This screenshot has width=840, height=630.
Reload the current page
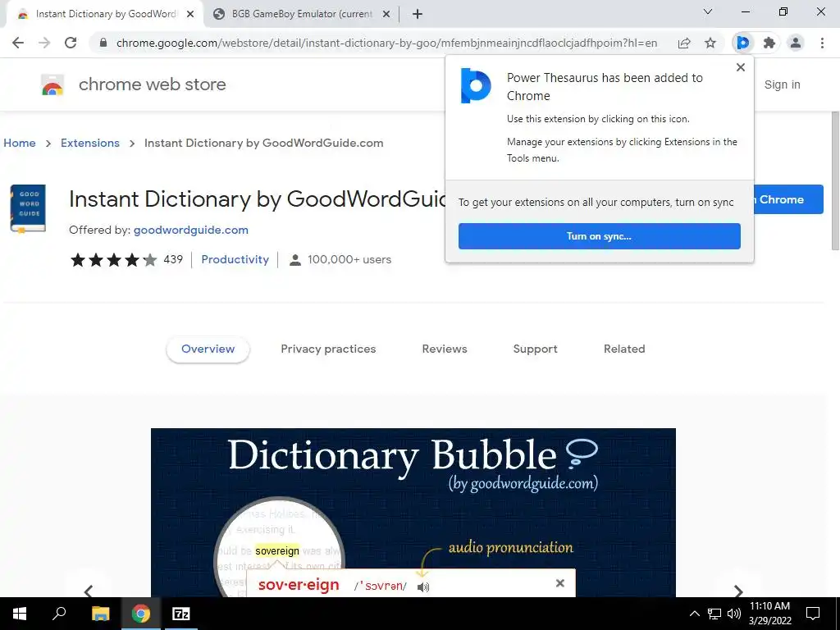pyautogui.click(x=71, y=43)
